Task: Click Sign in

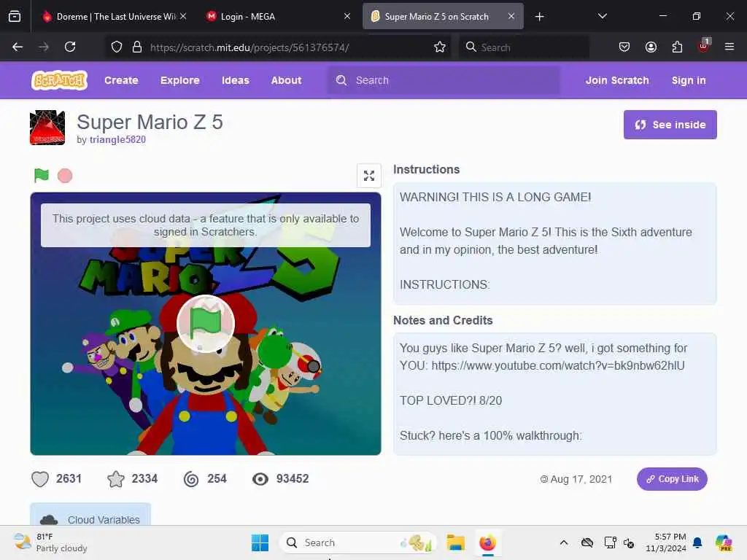Action: [689, 80]
